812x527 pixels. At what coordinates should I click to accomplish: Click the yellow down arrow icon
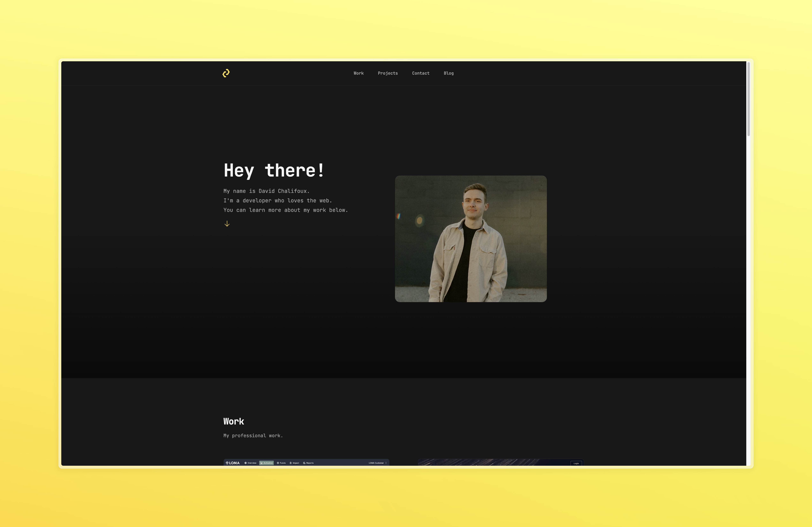227,224
